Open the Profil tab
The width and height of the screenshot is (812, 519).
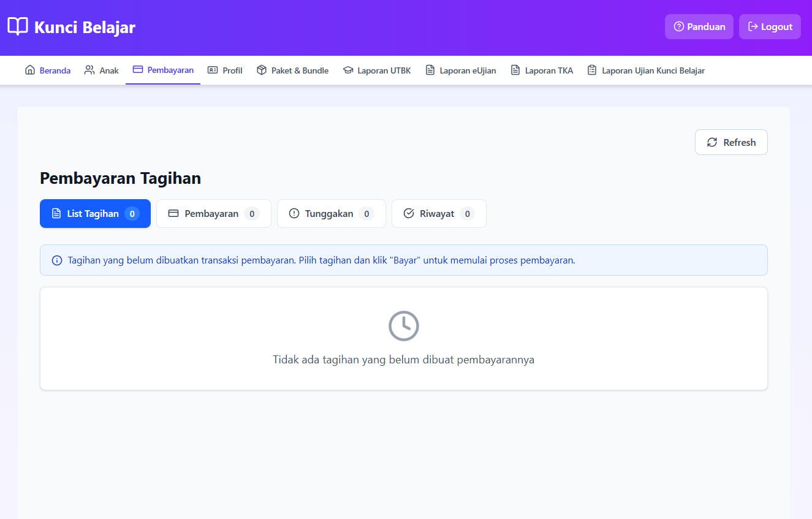click(225, 70)
